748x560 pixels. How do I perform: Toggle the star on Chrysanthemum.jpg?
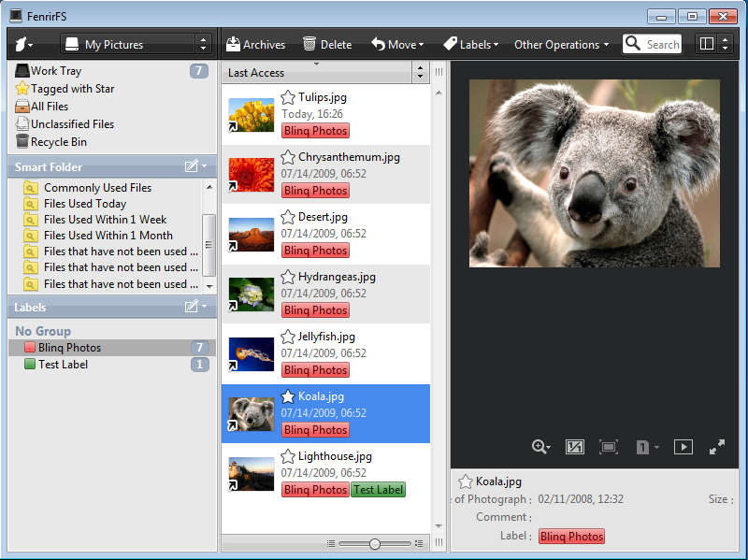pos(288,157)
